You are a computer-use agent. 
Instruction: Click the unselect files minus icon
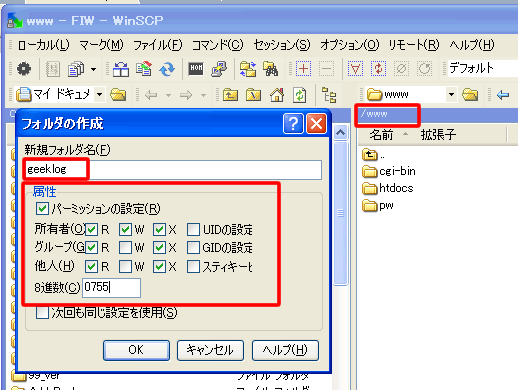326,69
